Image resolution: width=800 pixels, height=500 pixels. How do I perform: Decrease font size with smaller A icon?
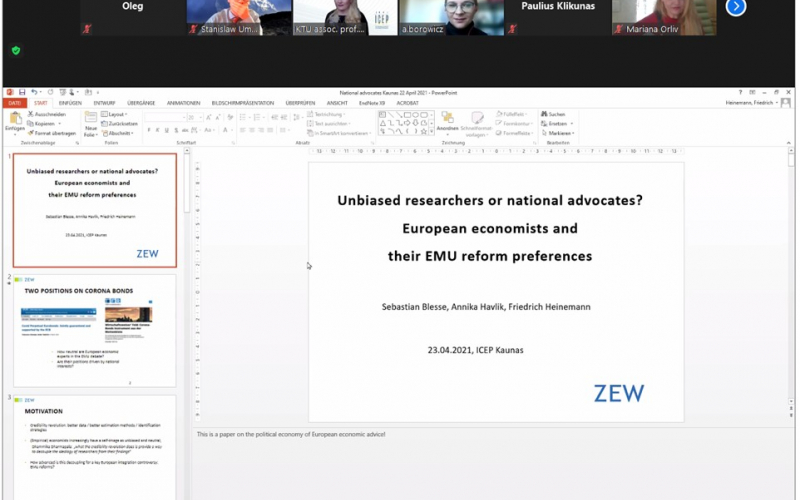218,117
